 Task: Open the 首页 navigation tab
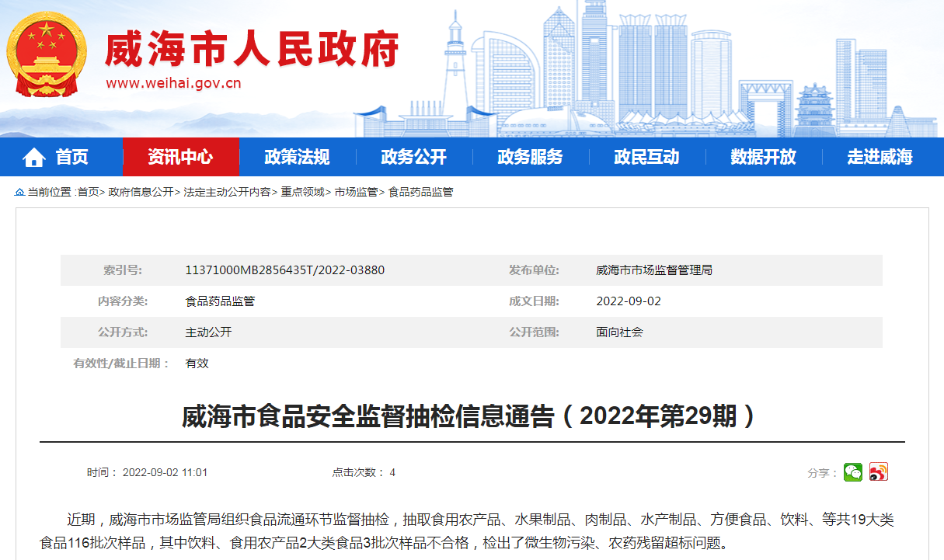coord(71,157)
